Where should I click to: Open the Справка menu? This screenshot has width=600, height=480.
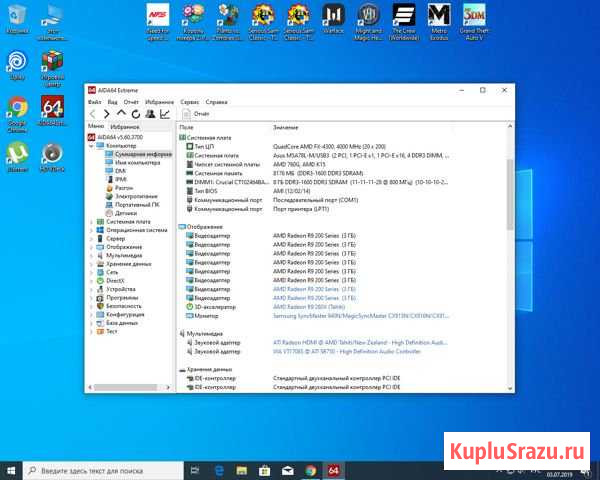point(217,102)
